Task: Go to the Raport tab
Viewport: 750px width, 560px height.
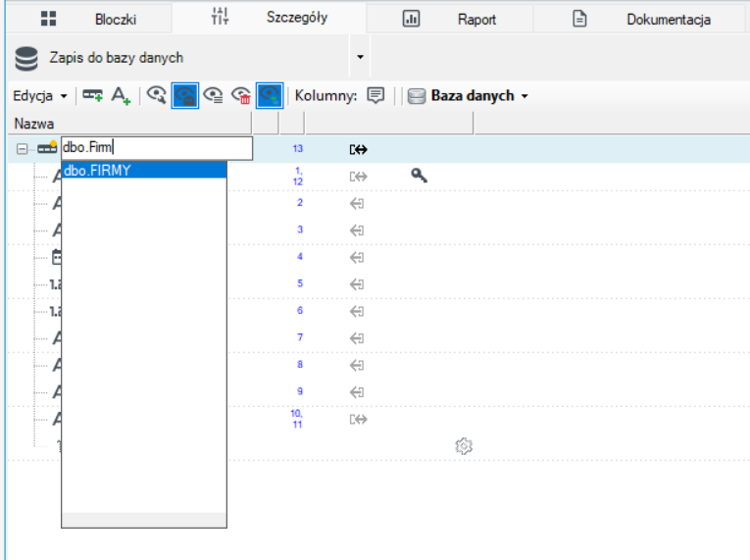Action: coord(450,20)
